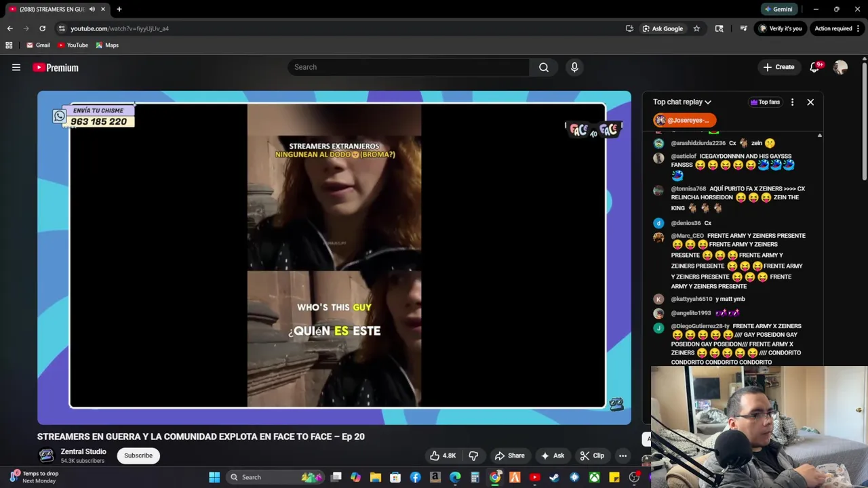Dislike the video
The width and height of the screenshot is (868, 488).
coord(473,455)
